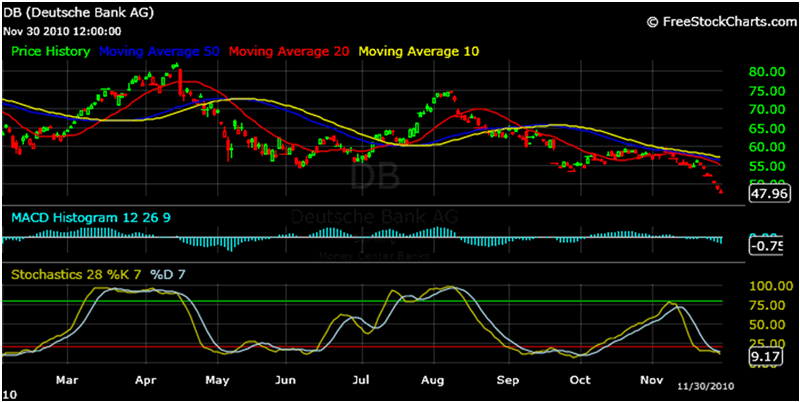Click the 65.00 price axis label
Viewport: 800px width, 402px height.
coord(767,128)
